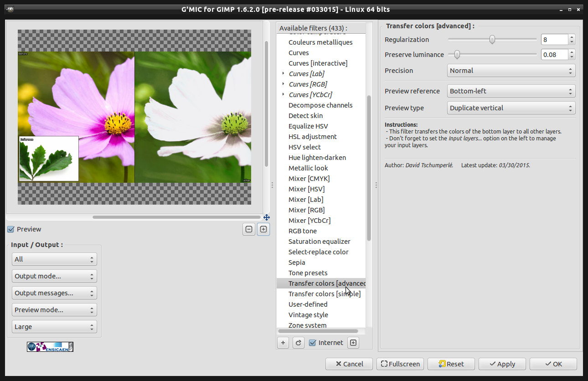Viewport: 588px width, 381px height.
Task: Click the leaf reference thumbnail in preview
Action: pos(49,159)
